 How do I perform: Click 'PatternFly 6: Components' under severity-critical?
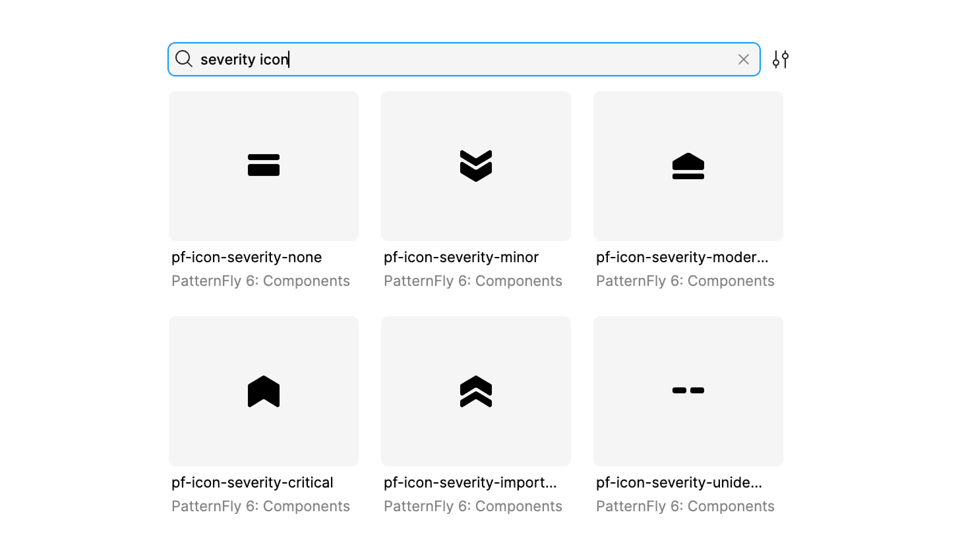pos(261,506)
